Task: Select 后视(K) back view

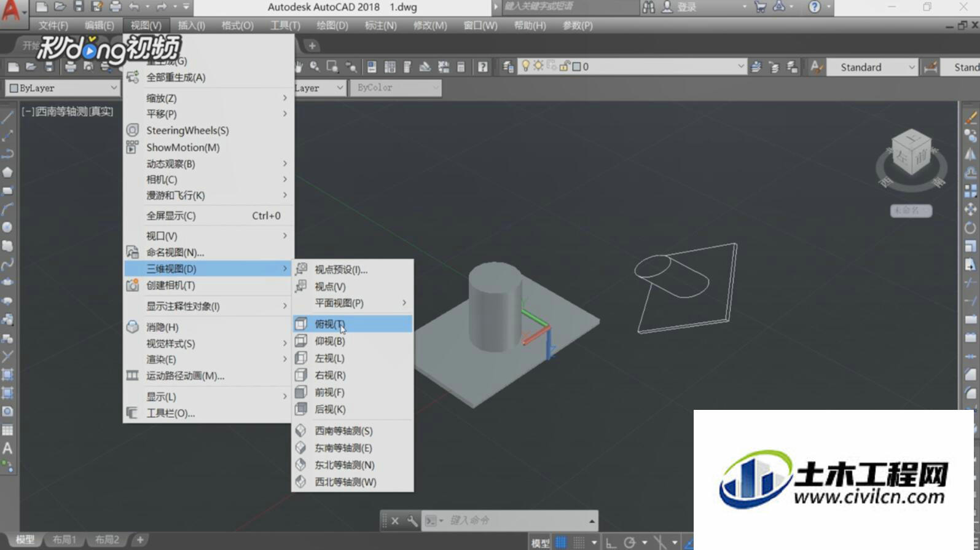Action: coord(352,409)
